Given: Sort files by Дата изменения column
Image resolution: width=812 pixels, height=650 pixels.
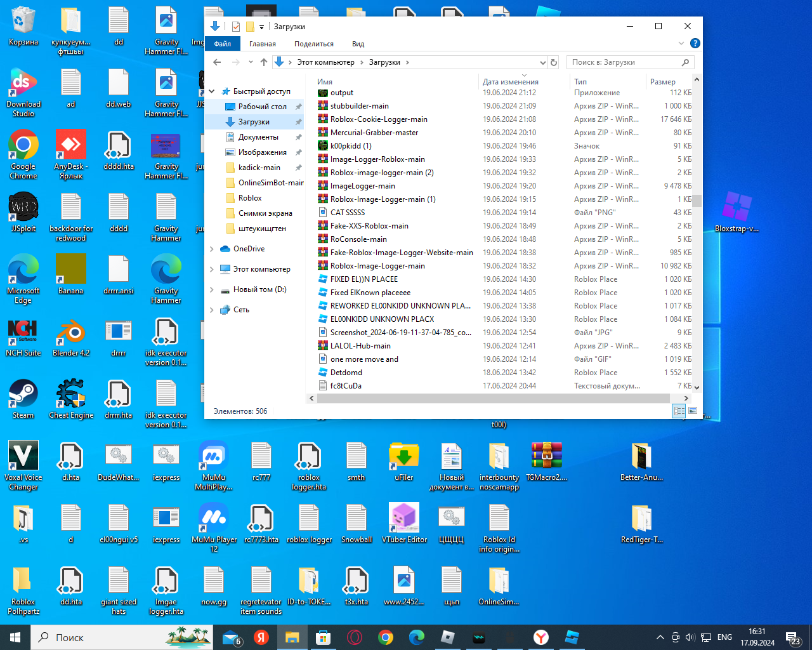Looking at the screenshot, I should click(x=510, y=82).
